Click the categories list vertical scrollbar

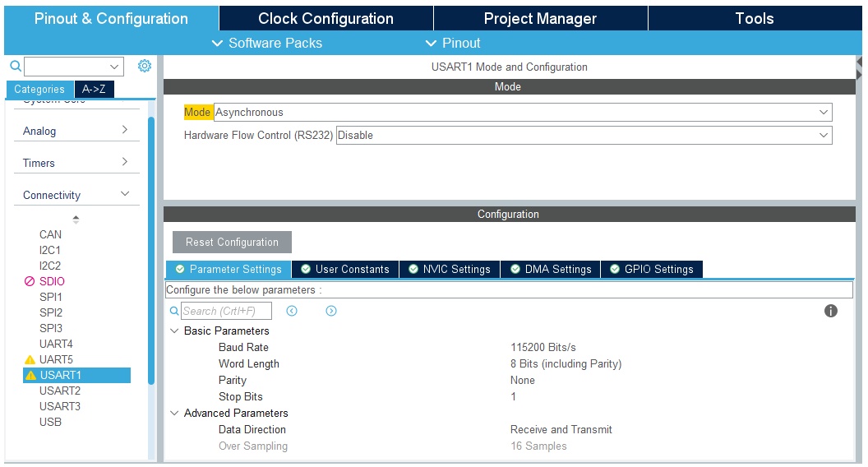151,247
